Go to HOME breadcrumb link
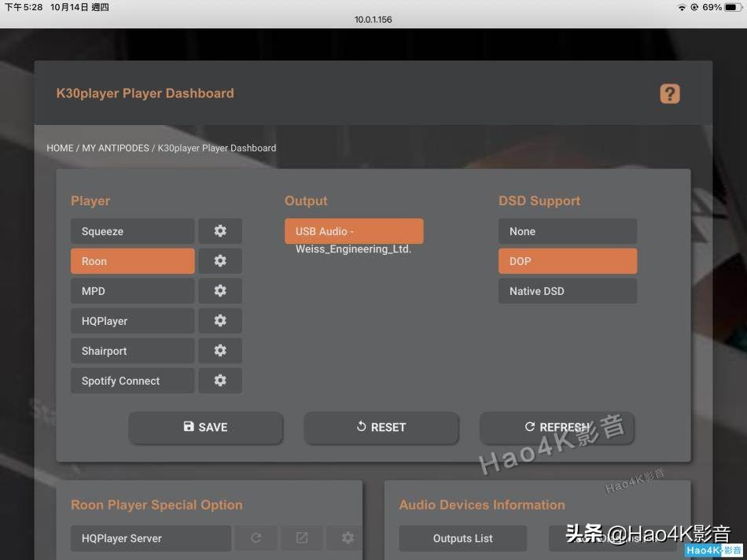This screenshot has width=747, height=560. point(60,148)
